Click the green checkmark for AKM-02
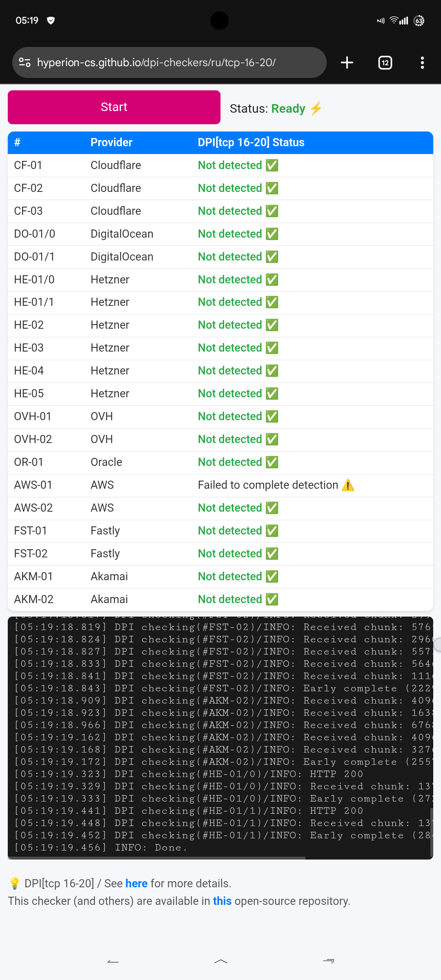 (x=272, y=599)
